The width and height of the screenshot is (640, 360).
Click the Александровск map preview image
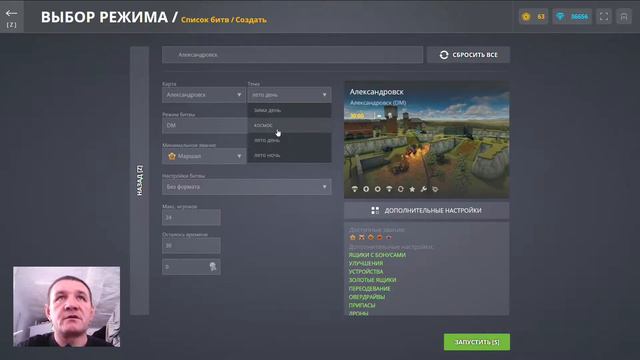click(427, 140)
